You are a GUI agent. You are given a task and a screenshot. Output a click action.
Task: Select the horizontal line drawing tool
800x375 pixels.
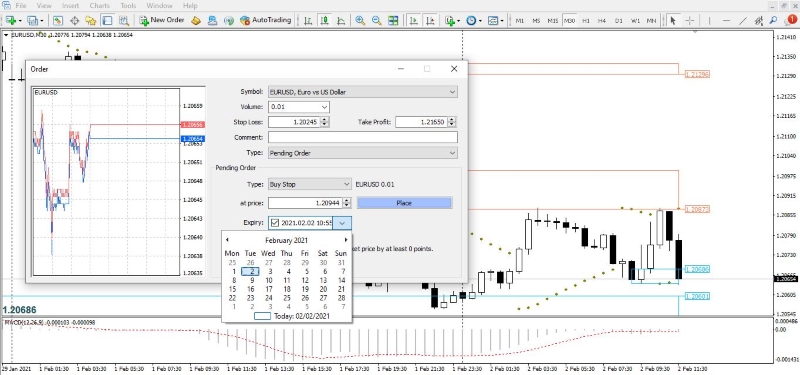(x=727, y=20)
